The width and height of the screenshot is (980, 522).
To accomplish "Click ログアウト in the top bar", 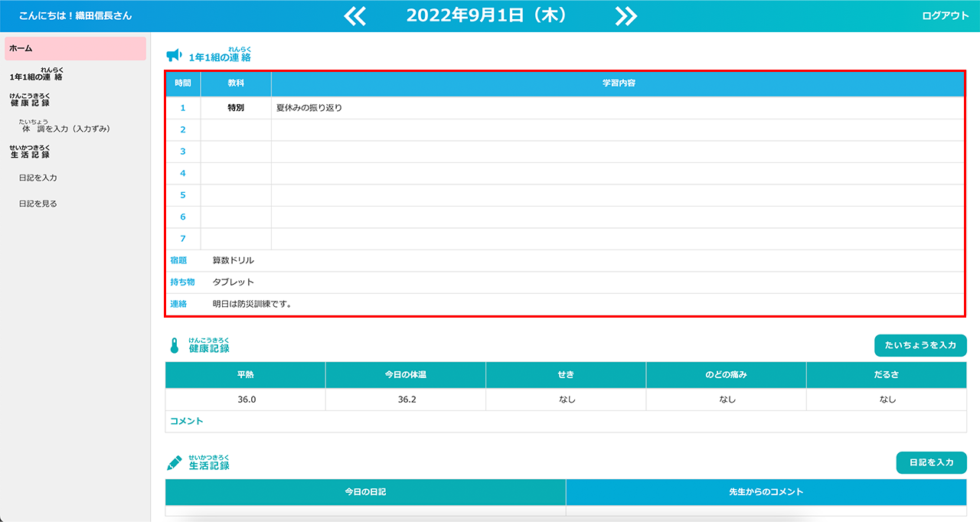I will [x=945, y=16].
